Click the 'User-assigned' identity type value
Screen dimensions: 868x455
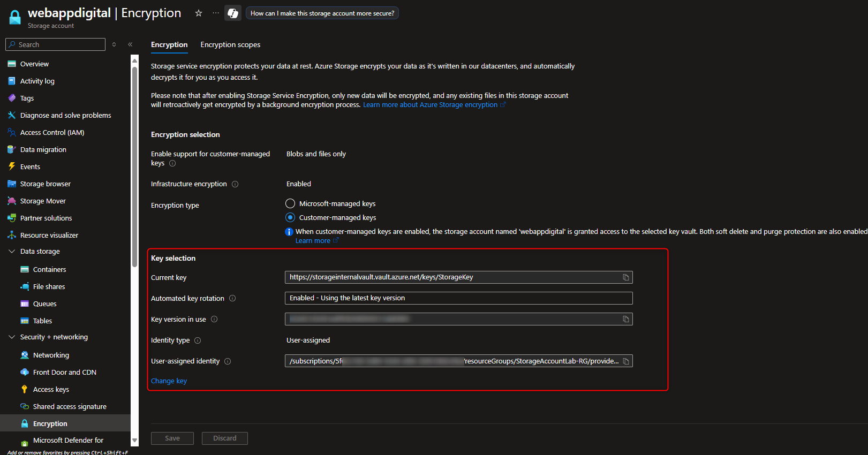(x=308, y=340)
